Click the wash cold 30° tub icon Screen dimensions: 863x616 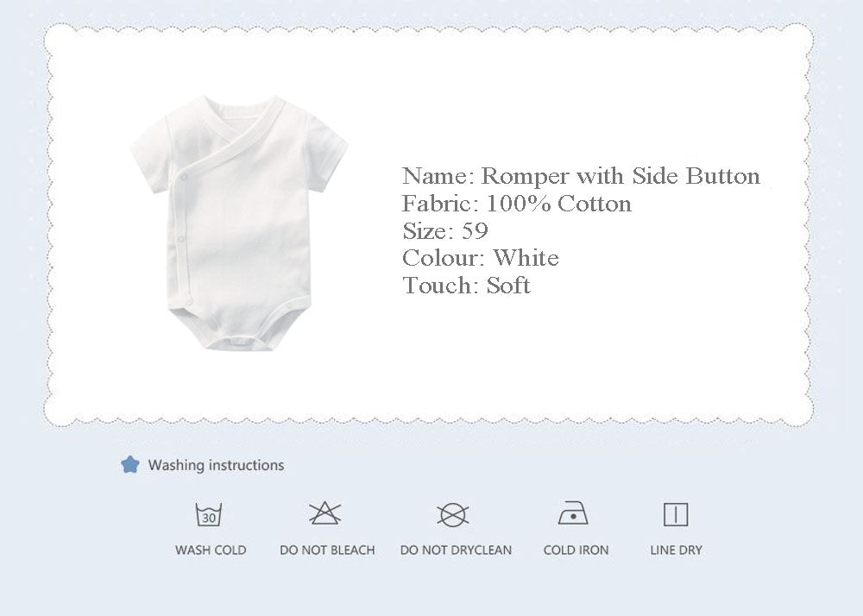(x=210, y=515)
